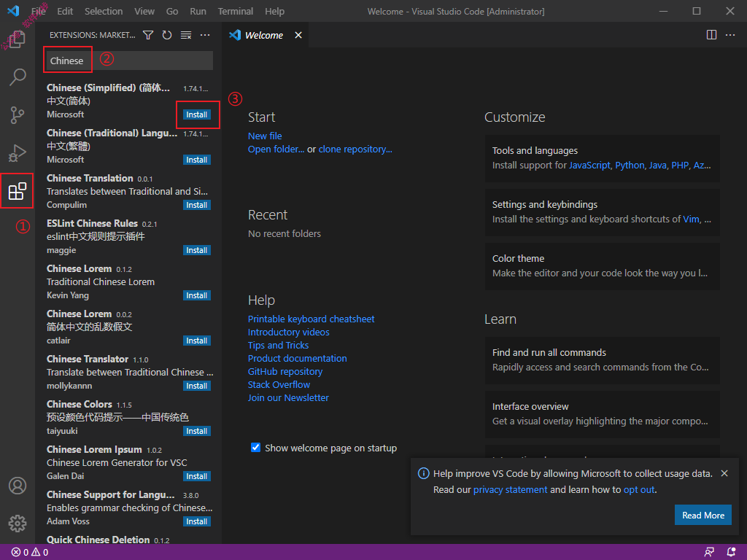
Task: Open Printable keyboard cheatsheet link
Action: click(x=311, y=319)
